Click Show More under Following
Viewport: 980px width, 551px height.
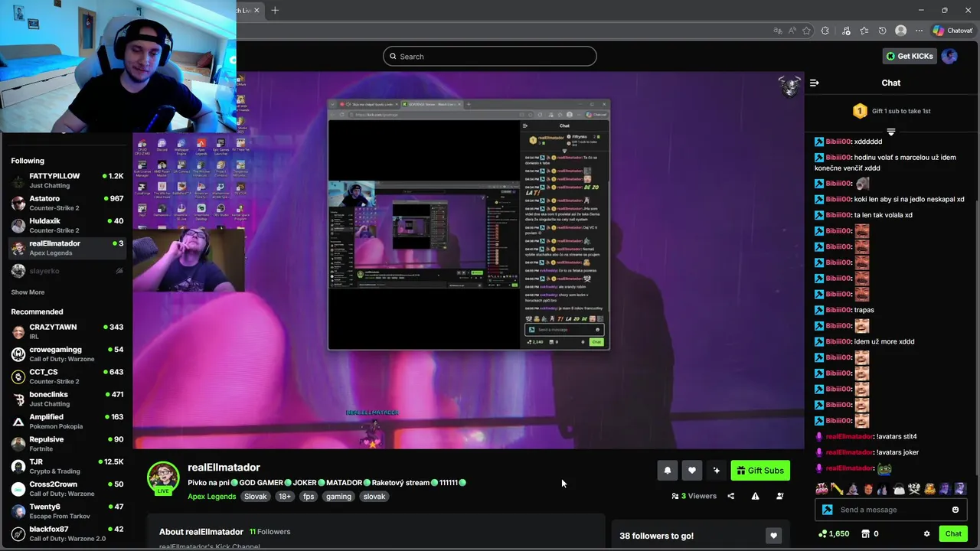click(28, 292)
